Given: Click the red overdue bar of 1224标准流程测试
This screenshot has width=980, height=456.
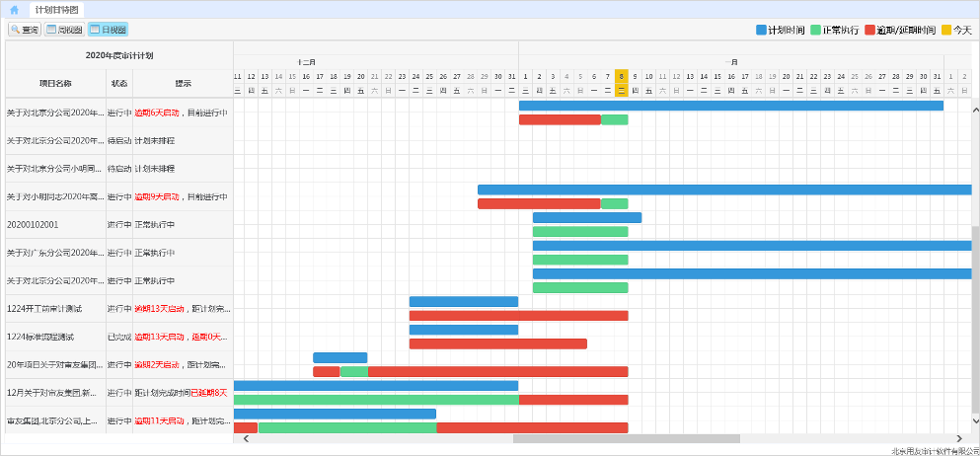Looking at the screenshot, I should pos(497,344).
